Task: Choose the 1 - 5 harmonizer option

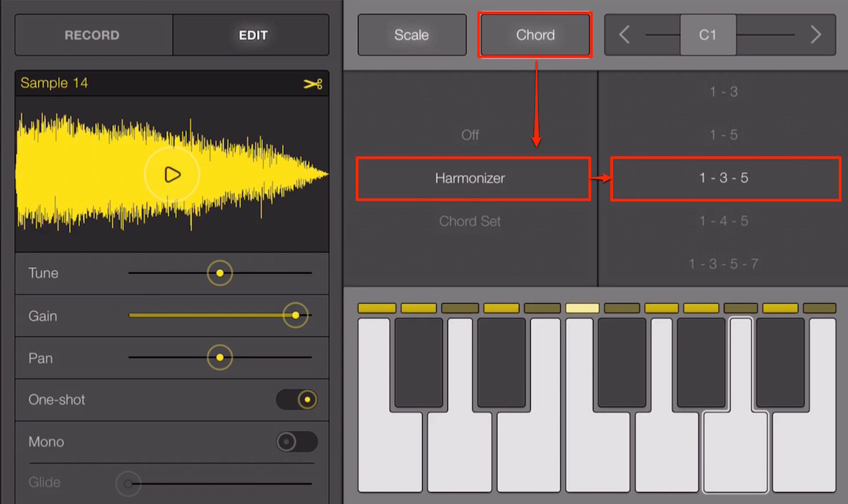Action: pyautogui.click(x=723, y=135)
